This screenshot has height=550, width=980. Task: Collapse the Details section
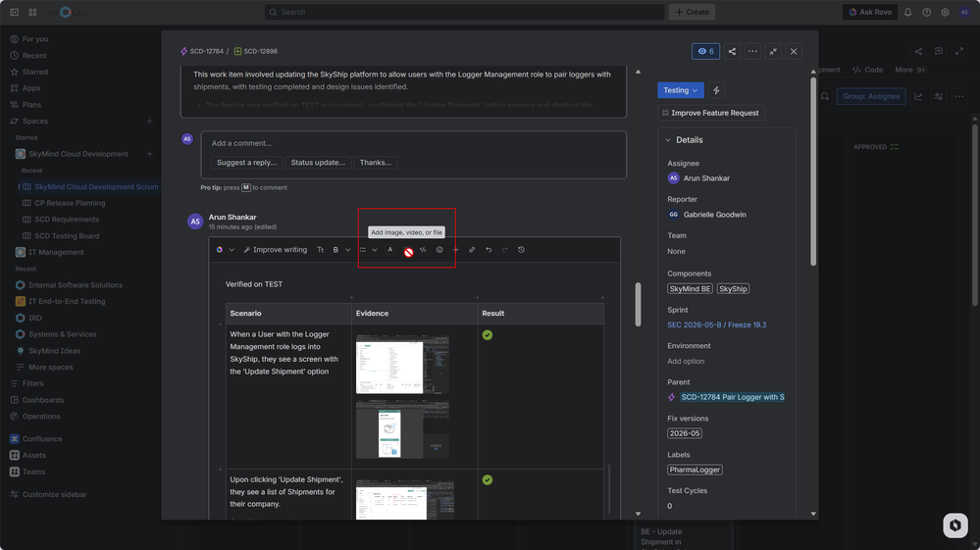pos(669,140)
